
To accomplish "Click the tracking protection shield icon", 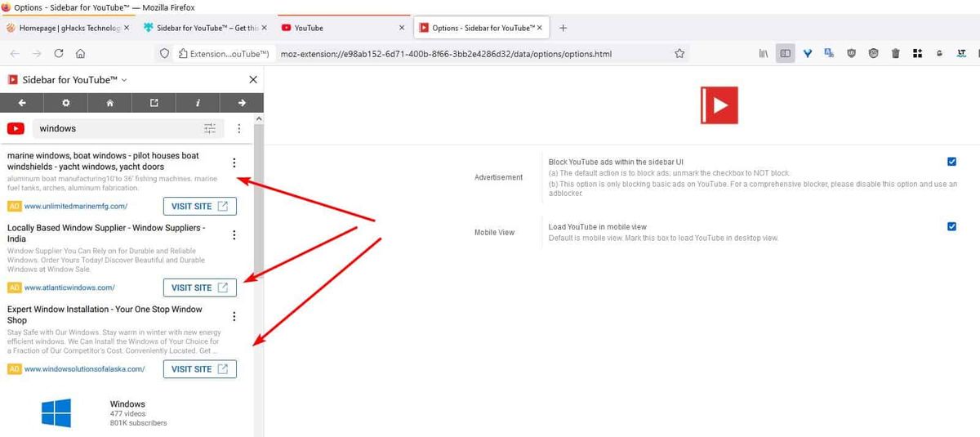I will (164, 53).
